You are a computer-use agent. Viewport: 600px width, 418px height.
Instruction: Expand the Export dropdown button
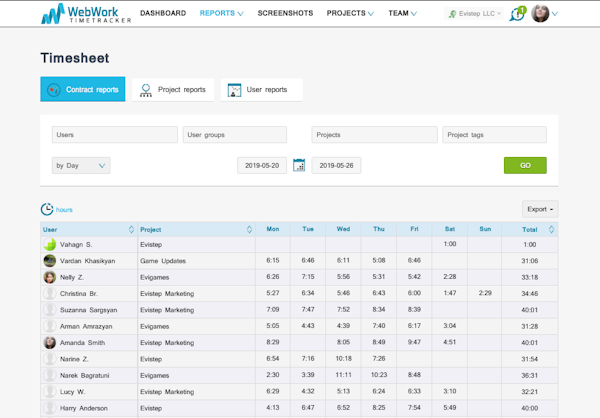(539, 209)
